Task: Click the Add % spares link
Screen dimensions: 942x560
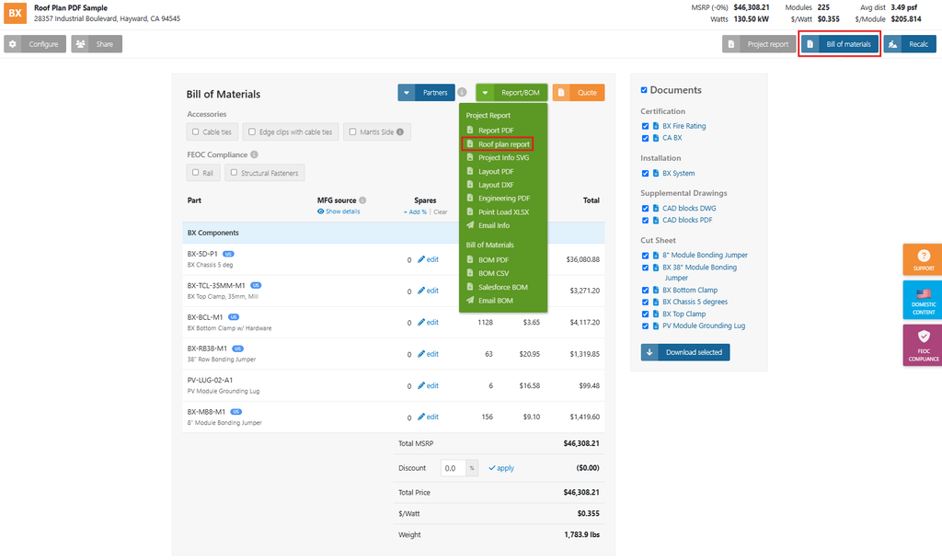Action: click(415, 211)
